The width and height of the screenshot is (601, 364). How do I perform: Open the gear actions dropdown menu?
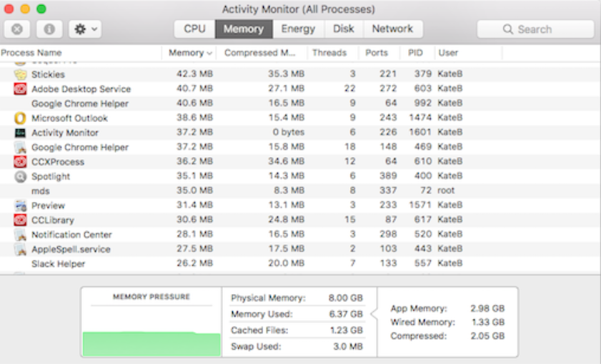click(x=85, y=29)
